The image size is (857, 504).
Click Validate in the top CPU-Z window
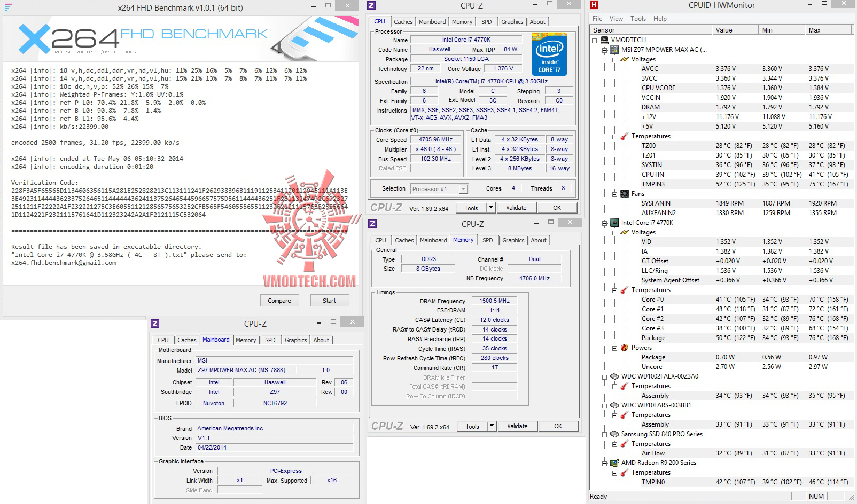[516, 208]
